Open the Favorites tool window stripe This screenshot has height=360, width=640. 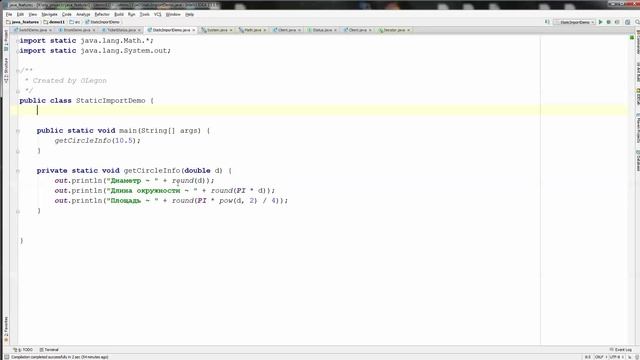click(x=6, y=329)
